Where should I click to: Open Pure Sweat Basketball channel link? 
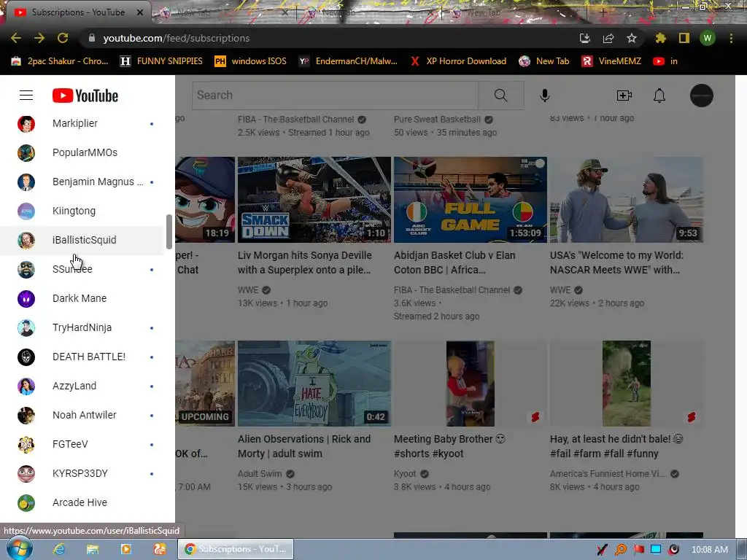437,120
